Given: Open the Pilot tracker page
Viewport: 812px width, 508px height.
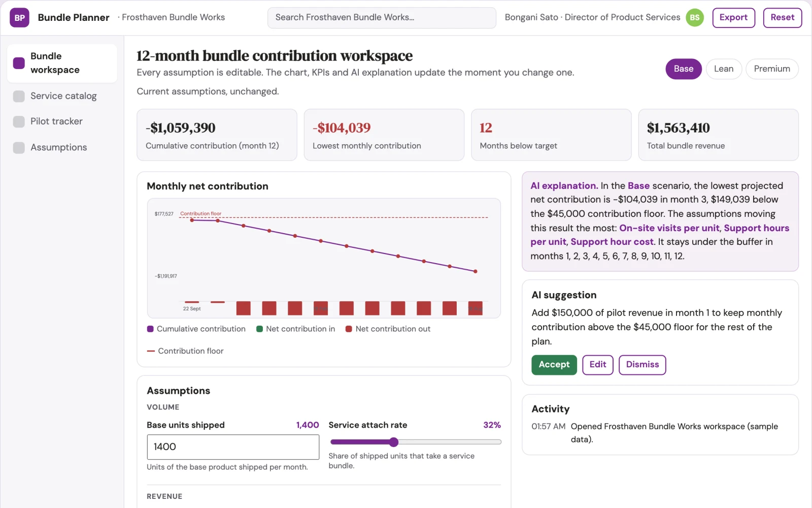Looking at the screenshot, I should [62, 121].
